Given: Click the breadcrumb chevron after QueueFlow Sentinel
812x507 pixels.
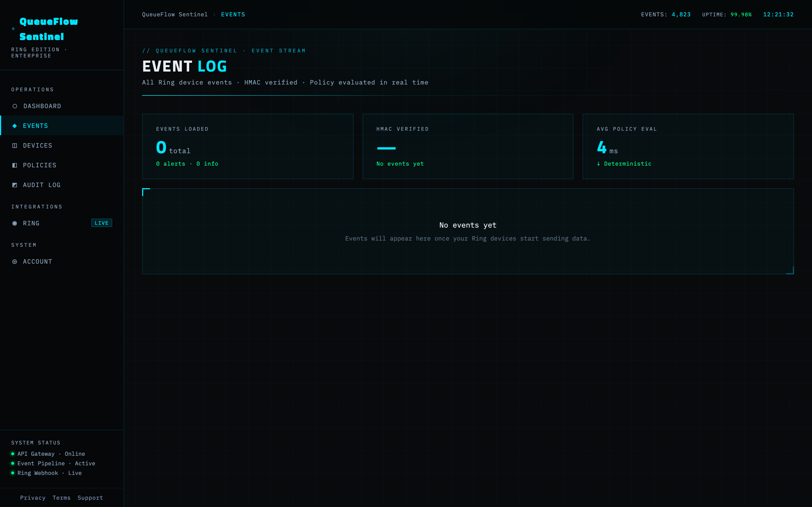Looking at the screenshot, I should pos(214,14).
